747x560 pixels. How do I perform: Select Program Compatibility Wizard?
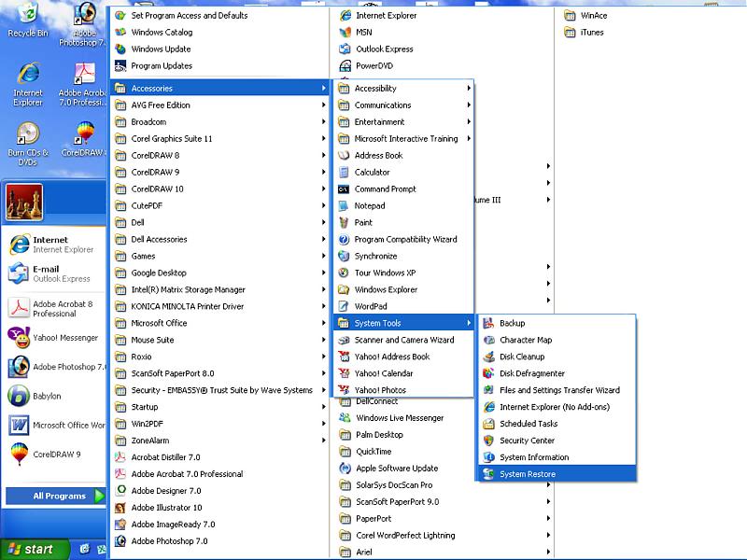(404, 239)
